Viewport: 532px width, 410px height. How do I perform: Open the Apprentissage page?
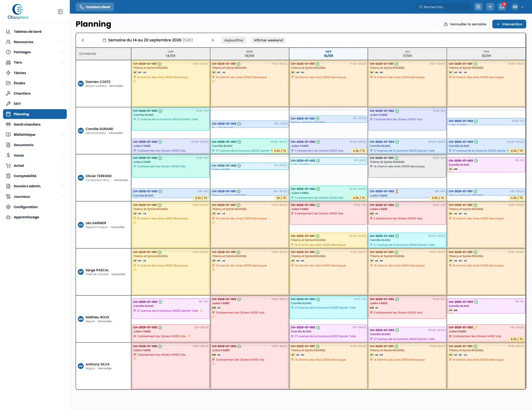35,217
